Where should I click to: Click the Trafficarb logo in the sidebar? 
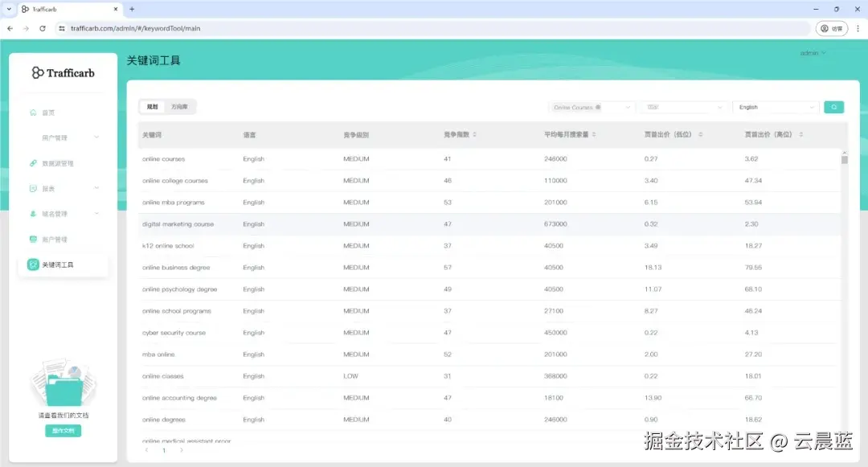click(x=63, y=72)
